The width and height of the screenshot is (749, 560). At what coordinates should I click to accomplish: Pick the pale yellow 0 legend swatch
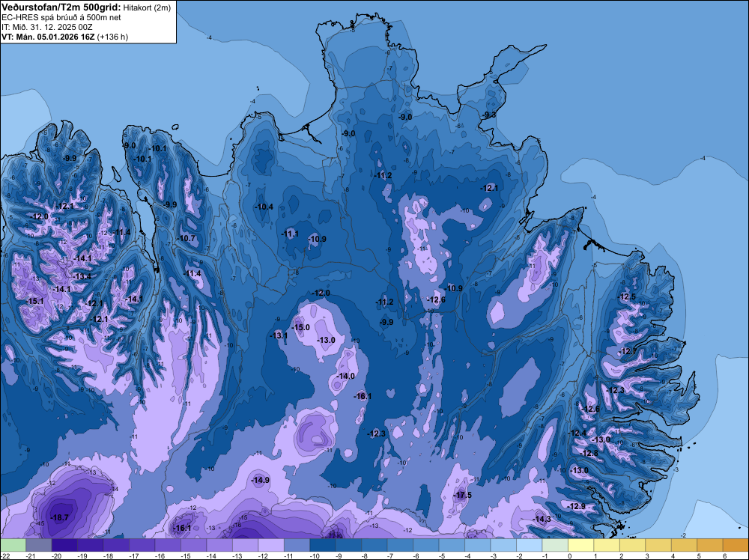coord(580,545)
